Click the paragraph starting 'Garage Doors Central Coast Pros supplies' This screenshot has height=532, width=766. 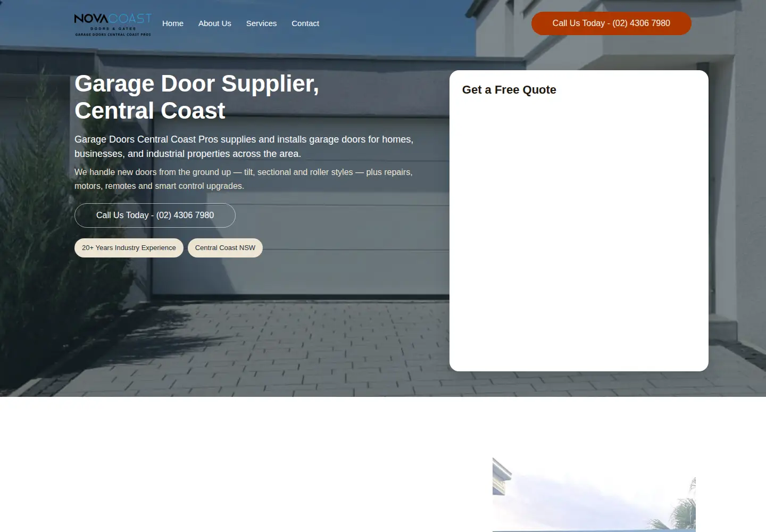244,146
